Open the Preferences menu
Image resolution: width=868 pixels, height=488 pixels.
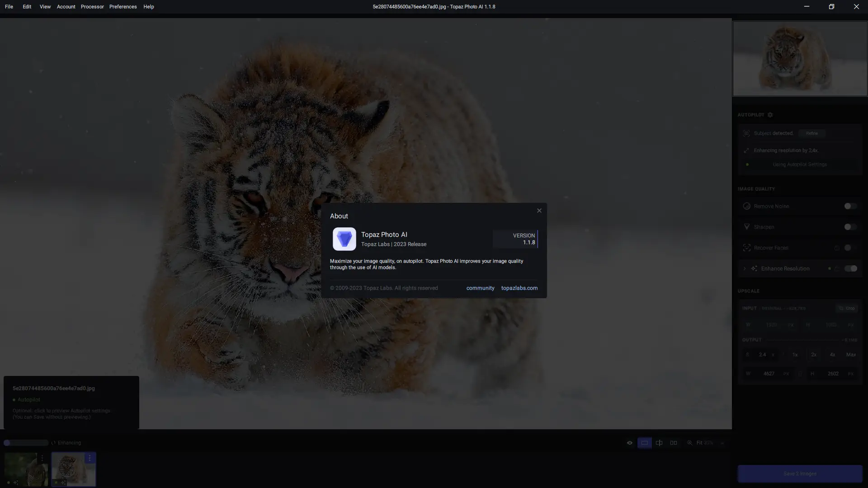tap(123, 6)
